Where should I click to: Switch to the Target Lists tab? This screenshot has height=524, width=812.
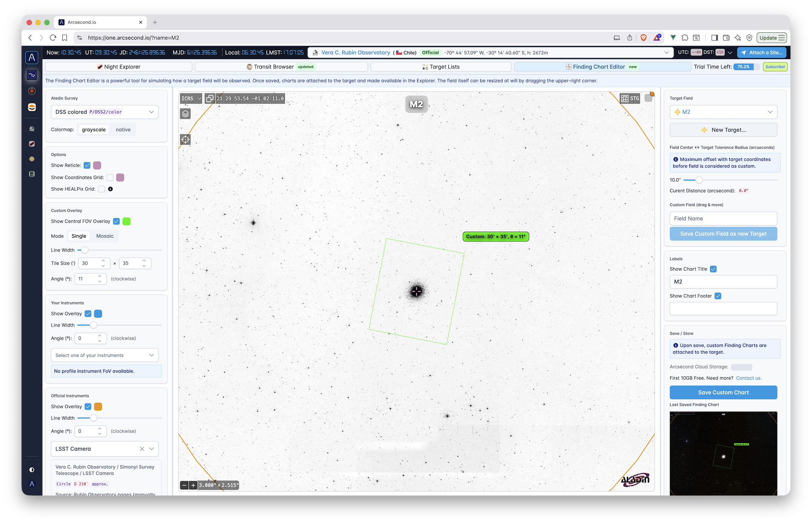[x=441, y=67]
